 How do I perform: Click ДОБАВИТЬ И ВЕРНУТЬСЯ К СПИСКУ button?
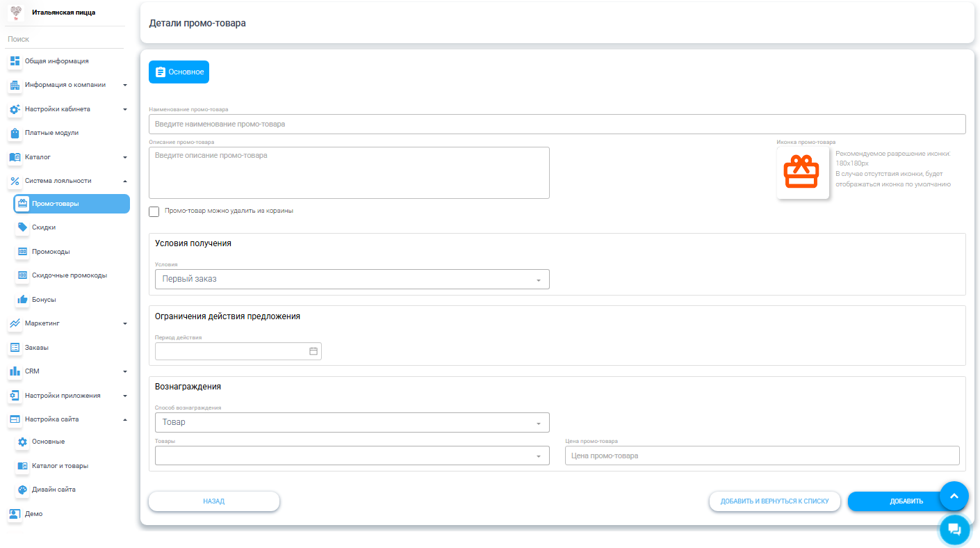[x=774, y=501]
